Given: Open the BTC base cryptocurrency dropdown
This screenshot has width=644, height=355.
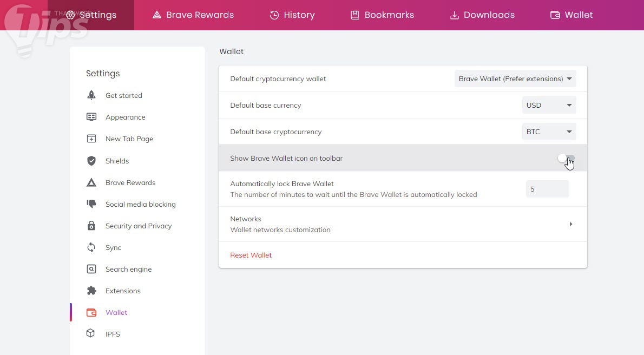Looking at the screenshot, I should pyautogui.click(x=549, y=132).
